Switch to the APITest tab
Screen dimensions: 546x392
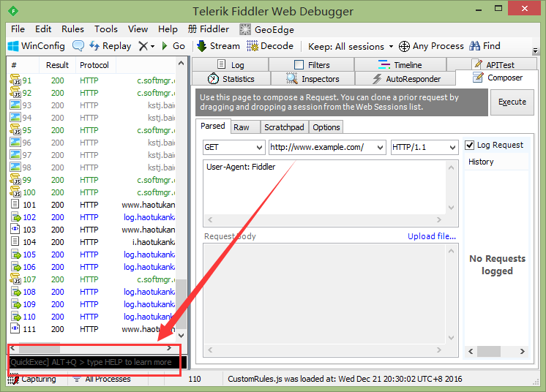(493, 64)
